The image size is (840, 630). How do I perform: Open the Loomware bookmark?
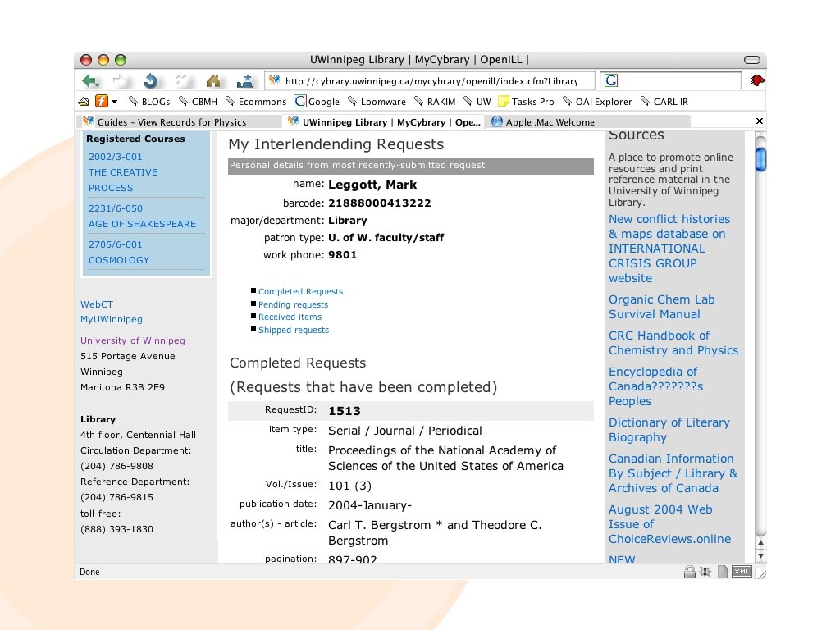377,101
